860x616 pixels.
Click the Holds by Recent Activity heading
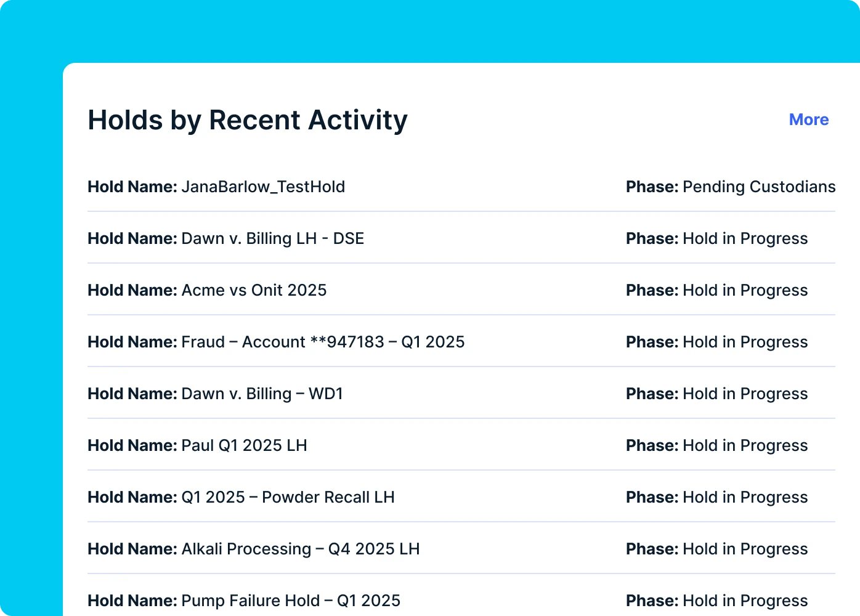coord(247,120)
